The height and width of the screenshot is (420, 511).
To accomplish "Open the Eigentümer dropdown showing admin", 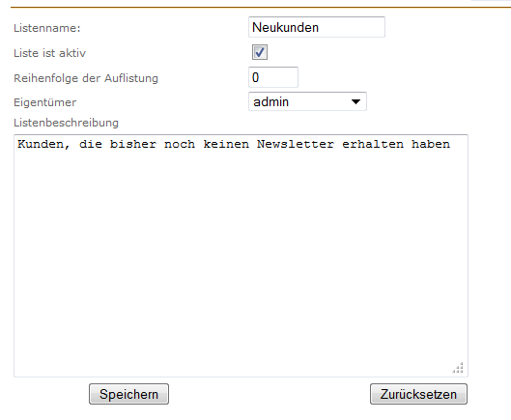I will click(307, 101).
